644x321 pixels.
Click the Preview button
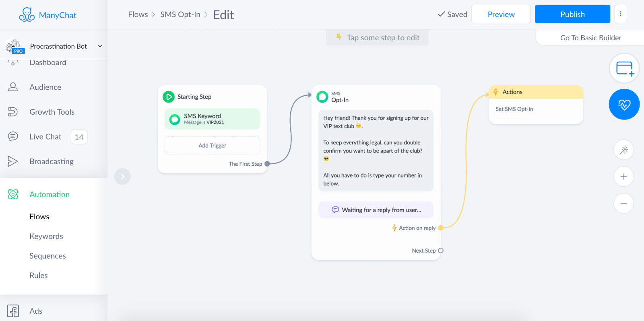coord(501,14)
